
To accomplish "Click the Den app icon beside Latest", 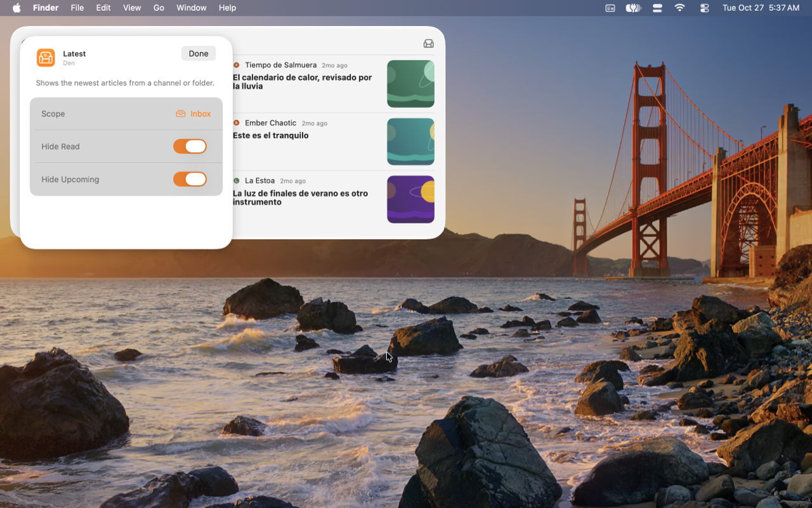I will (46, 58).
